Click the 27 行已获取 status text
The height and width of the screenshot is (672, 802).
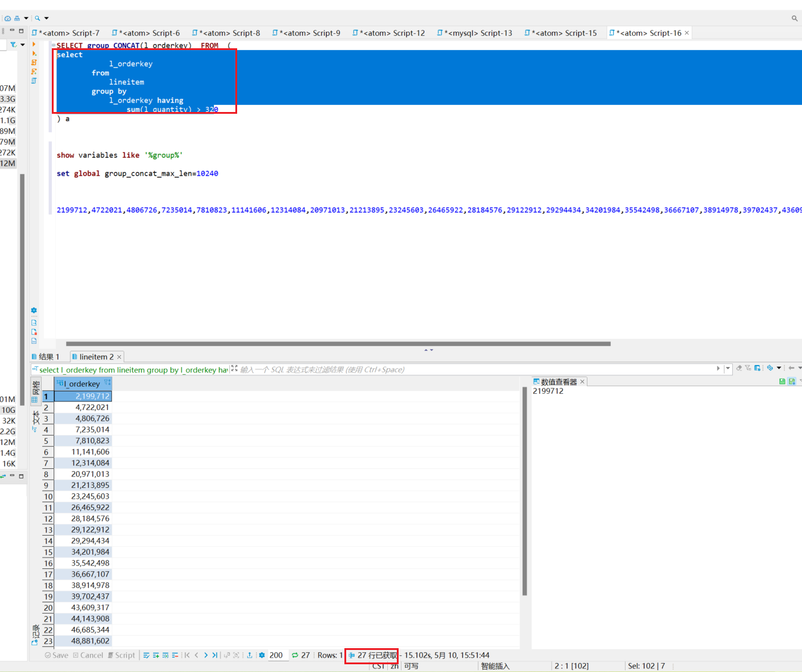[377, 655]
